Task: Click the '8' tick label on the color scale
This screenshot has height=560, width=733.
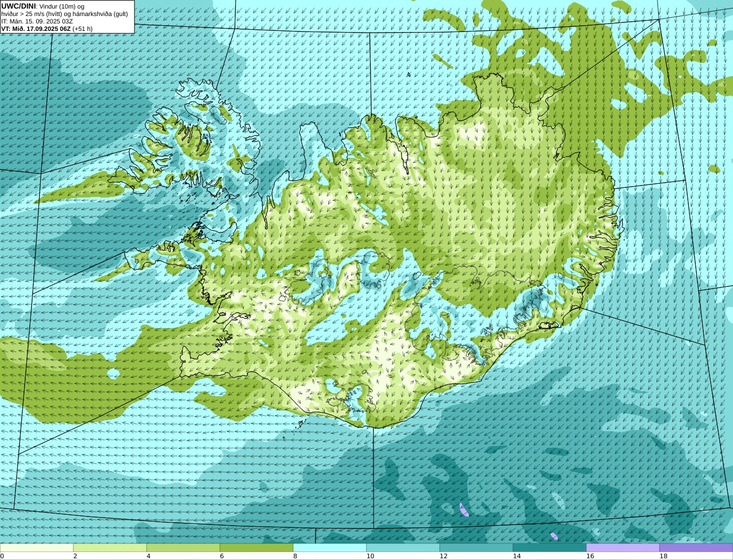Action: click(x=295, y=556)
